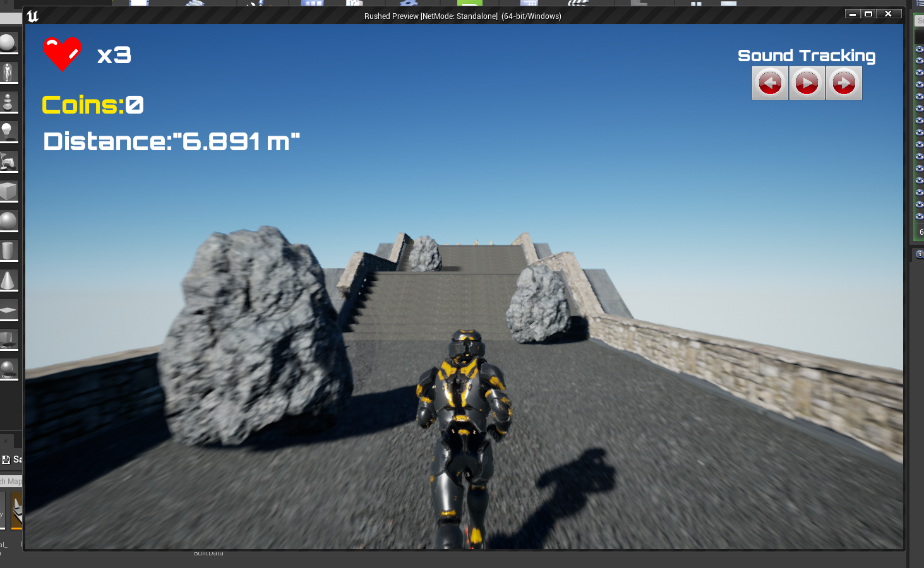Select the flat Plane shape icon
Image resolution: width=924 pixels, height=568 pixels.
[x=8, y=310]
